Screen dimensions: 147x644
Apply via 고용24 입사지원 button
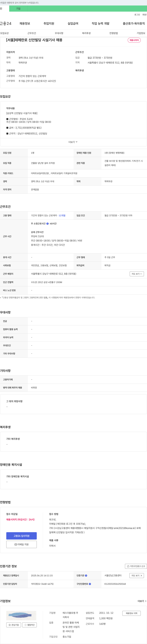[x=22, y=536]
